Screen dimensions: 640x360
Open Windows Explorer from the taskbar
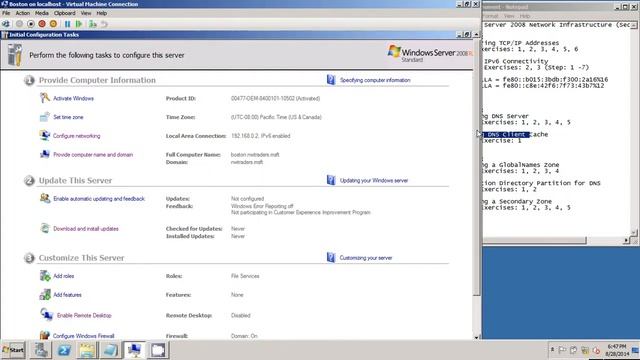[x=87, y=350]
